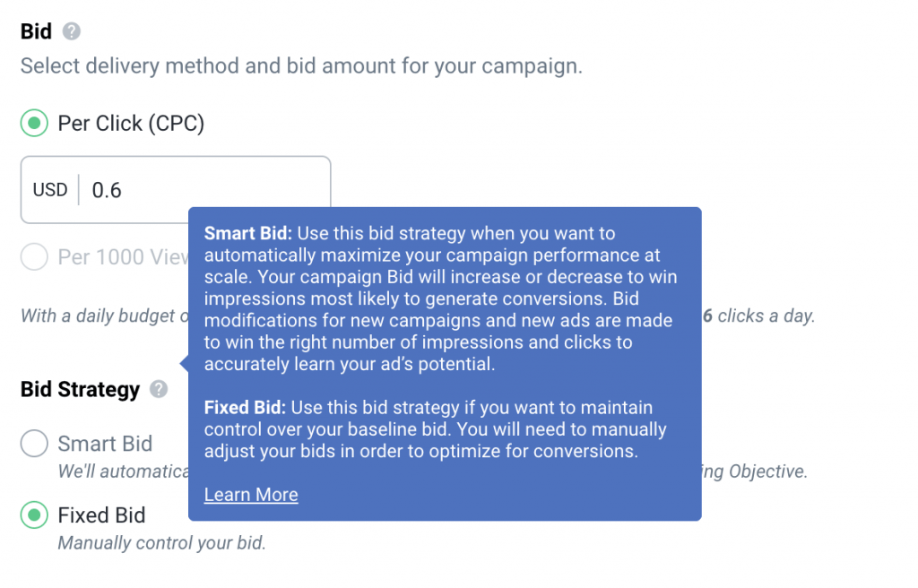Select the Per Click (CPC) radio button

pos(34,124)
